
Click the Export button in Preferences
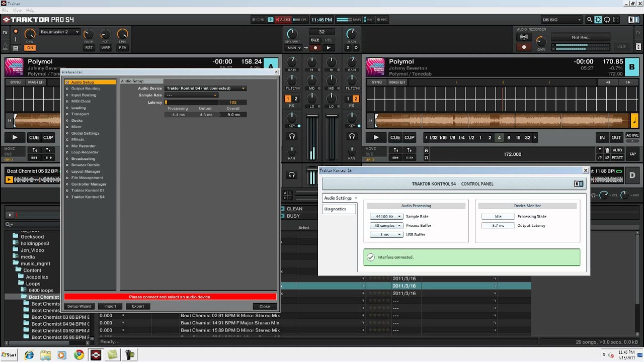[138, 306]
